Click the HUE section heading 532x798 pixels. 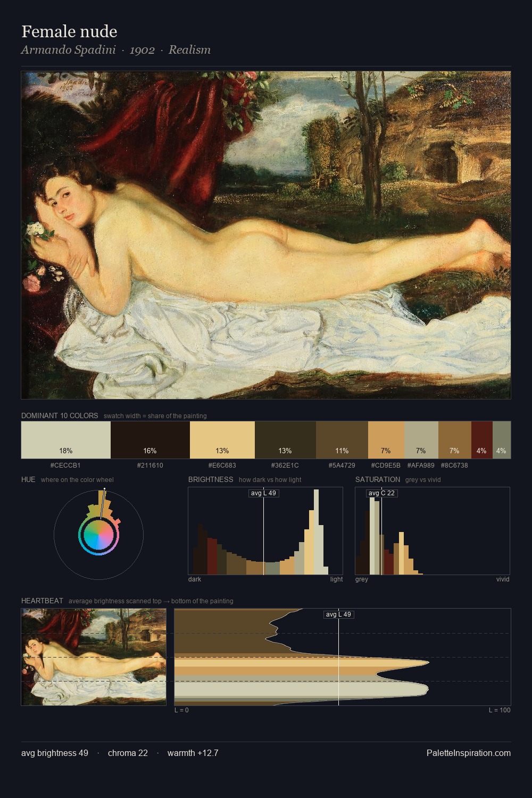[28, 479]
